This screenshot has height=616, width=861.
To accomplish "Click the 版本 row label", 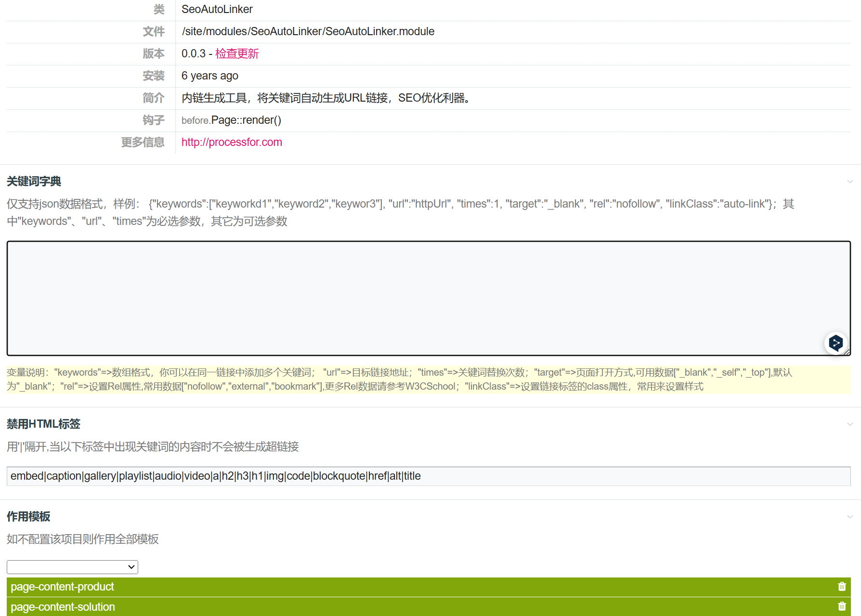I will [x=154, y=53].
